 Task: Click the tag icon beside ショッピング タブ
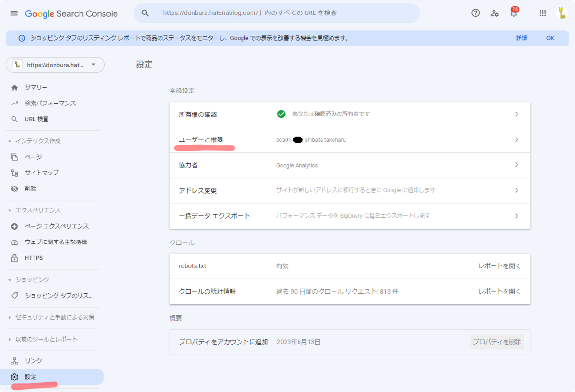click(x=15, y=296)
